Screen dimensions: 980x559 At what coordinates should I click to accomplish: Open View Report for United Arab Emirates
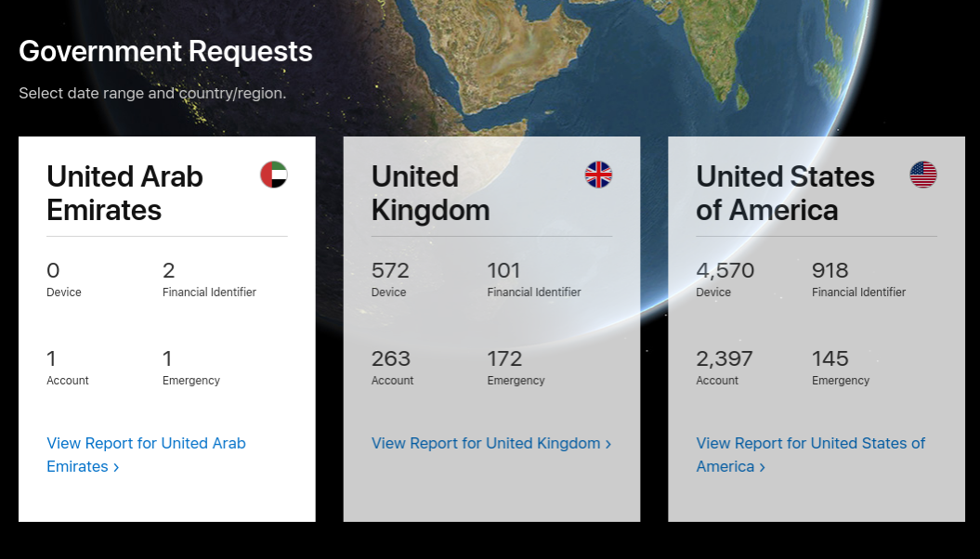146,455
